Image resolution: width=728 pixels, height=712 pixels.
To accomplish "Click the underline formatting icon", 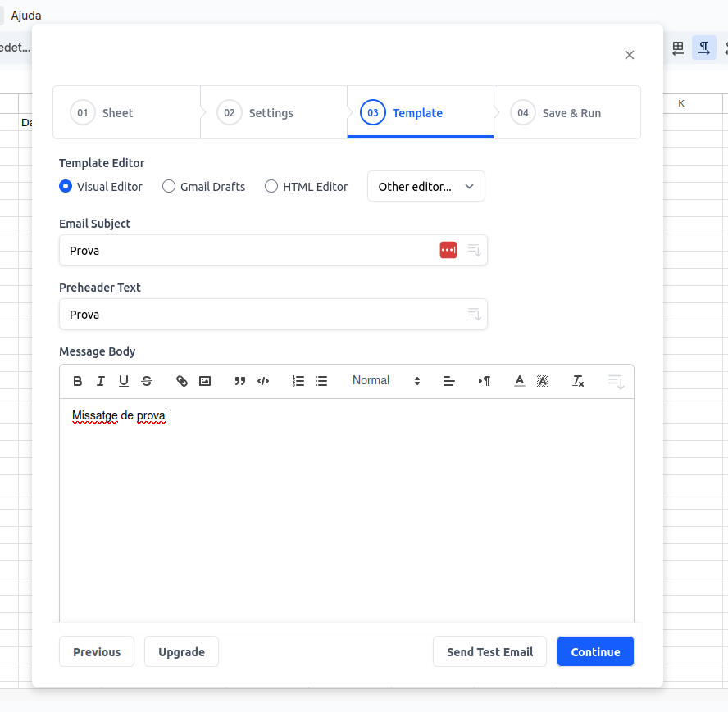I will click(x=124, y=381).
